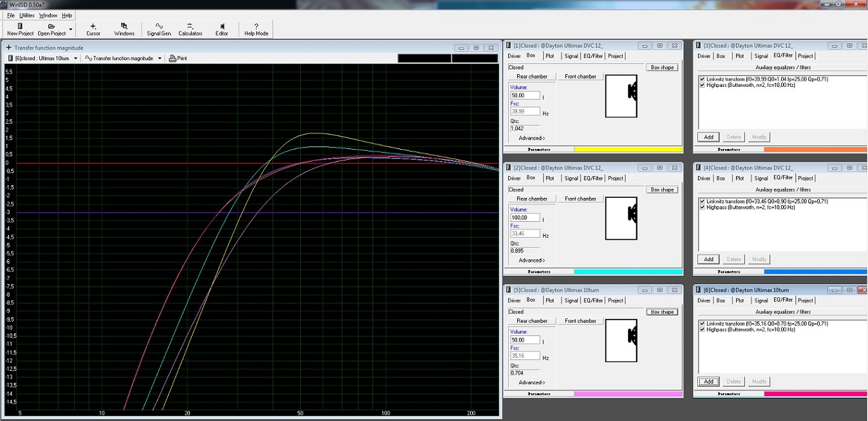
Task: Click Front chamber button in project [5]
Action: coord(581,321)
